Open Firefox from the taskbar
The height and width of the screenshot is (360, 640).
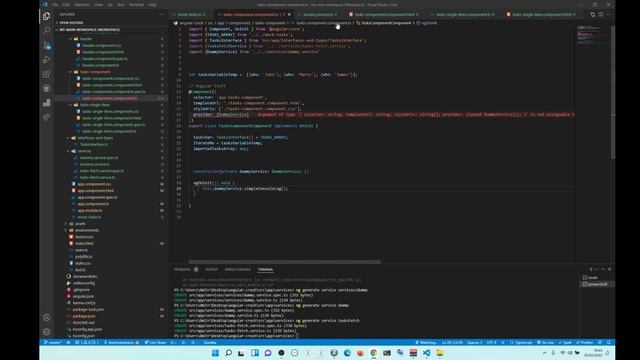click(360, 353)
